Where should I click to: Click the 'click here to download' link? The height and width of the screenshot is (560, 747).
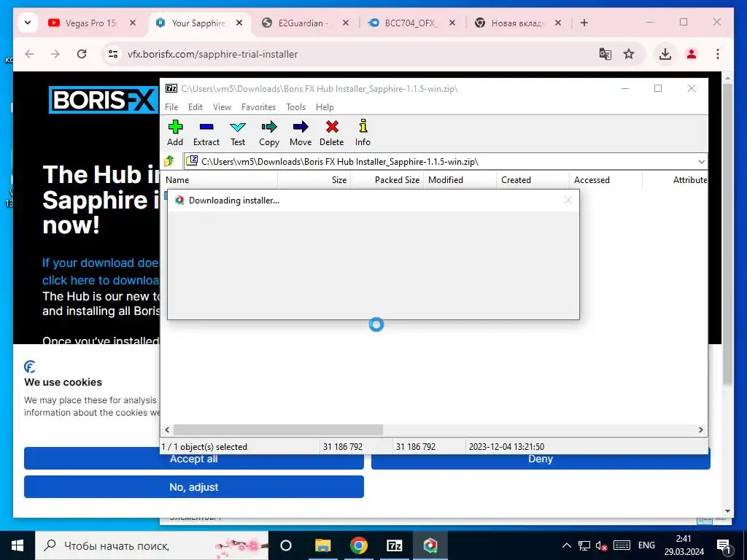[101, 280]
